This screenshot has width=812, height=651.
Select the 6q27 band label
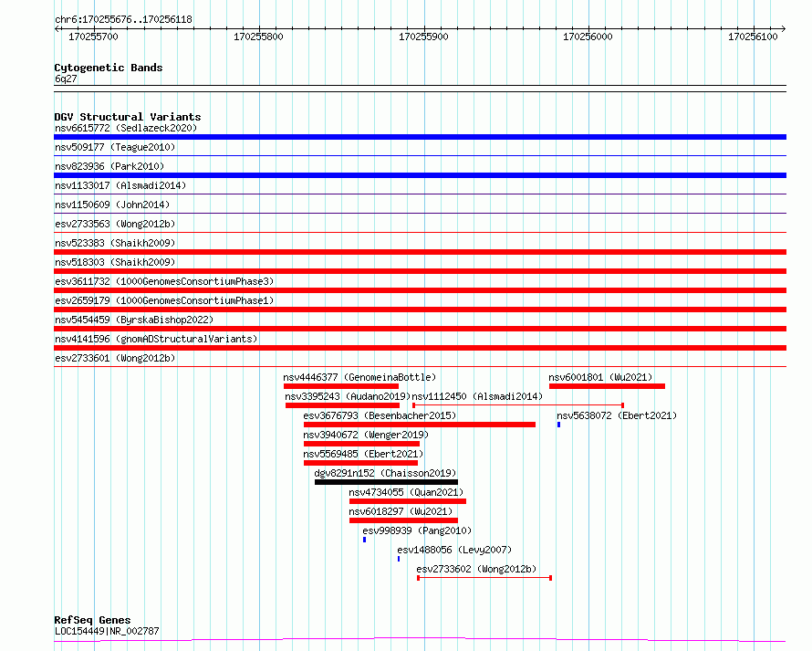(x=66, y=79)
